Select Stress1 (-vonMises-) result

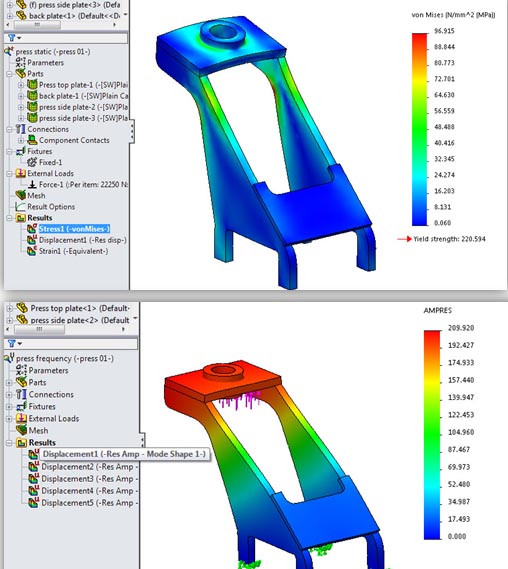74,229
